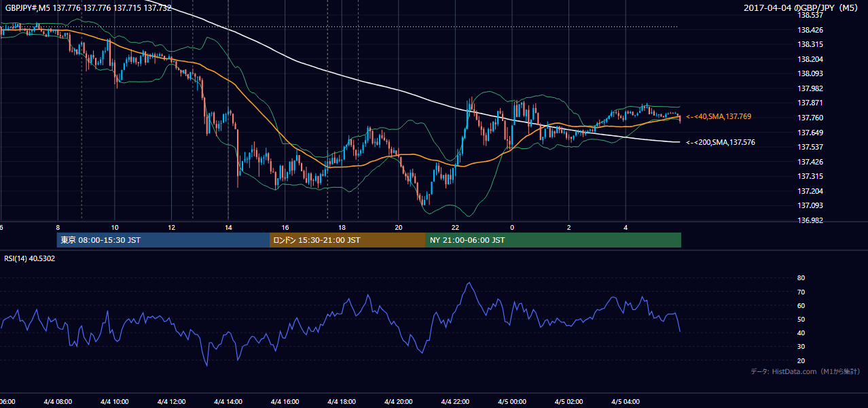This screenshot has width=868, height=408.
Task: Click price axis value 138.537
Action: coord(810,15)
